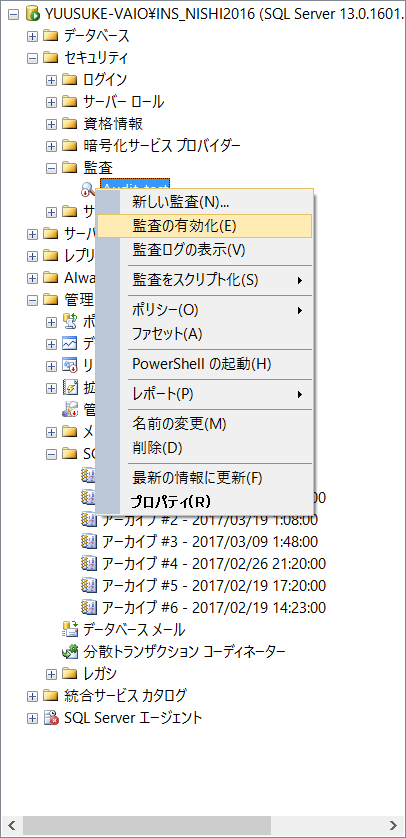
Task: Click the archive #5 log icon
Action: tap(89, 585)
